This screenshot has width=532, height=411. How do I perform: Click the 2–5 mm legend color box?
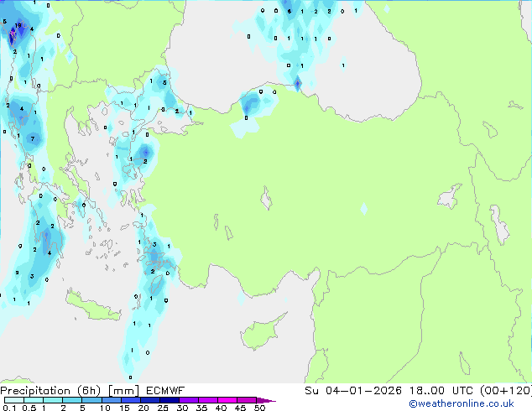72,400
